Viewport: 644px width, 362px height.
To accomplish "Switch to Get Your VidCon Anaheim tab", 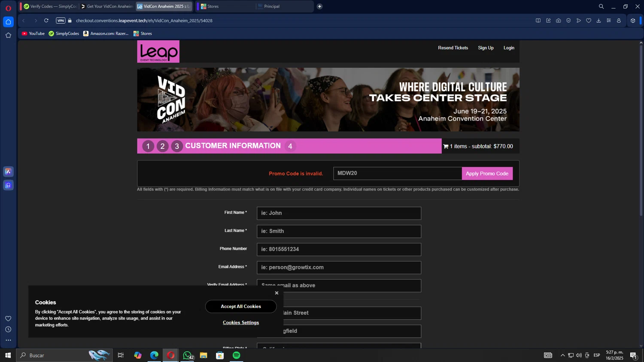I will pos(107,6).
